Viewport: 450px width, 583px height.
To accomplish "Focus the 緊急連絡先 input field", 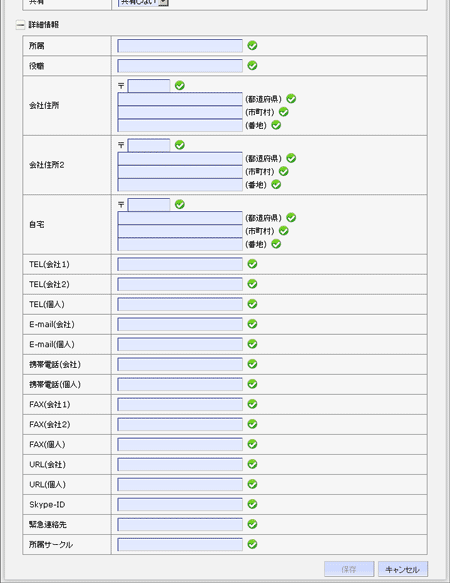I will pyautogui.click(x=180, y=525).
